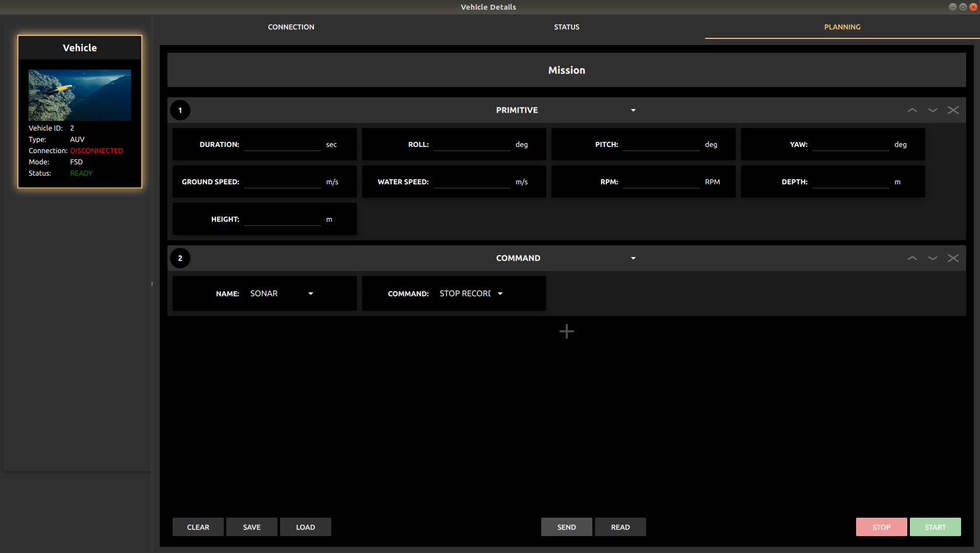Image resolution: width=980 pixels, height=553 pixels.
Task: Focus the ROLL input field
Action: 472,144
